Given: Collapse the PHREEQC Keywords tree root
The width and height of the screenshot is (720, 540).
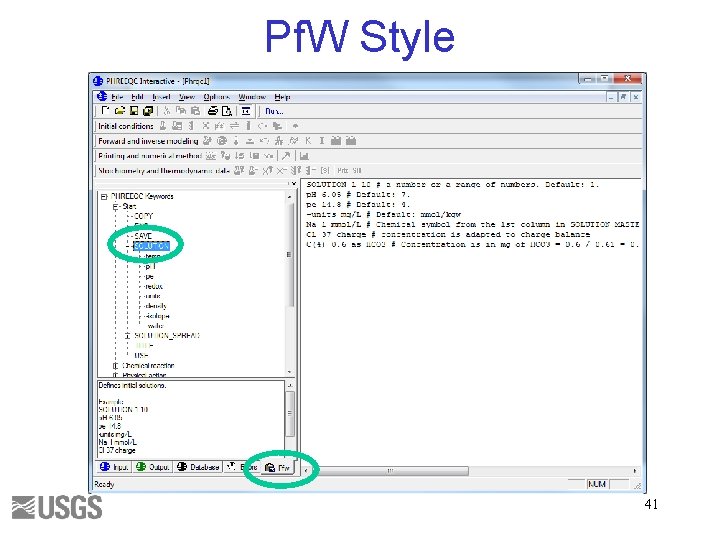Looking at the screenshot, I should coord(104,197).
